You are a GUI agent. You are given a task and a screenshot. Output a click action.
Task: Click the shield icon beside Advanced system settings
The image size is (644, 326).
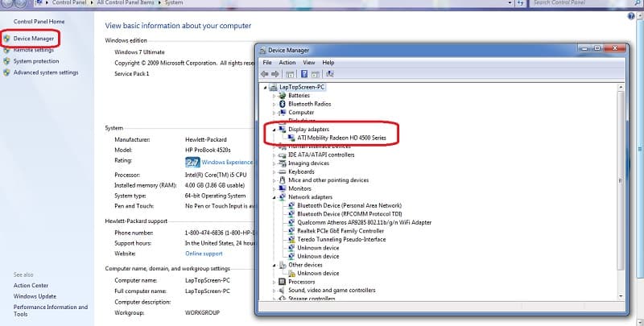[x=6, y=72]
